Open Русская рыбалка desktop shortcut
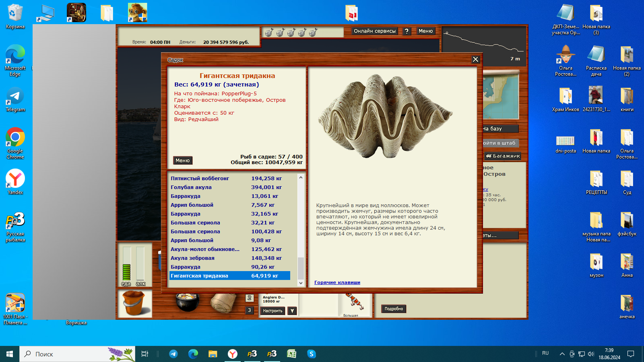644x362 pixels. tap(15, 227)
